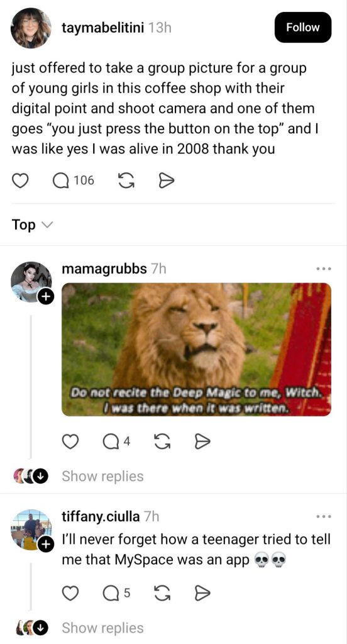Follow mamagrubbs via plus badge on avatar
Viewport: 347px width, 644px height.
click(x=46, y=296)
